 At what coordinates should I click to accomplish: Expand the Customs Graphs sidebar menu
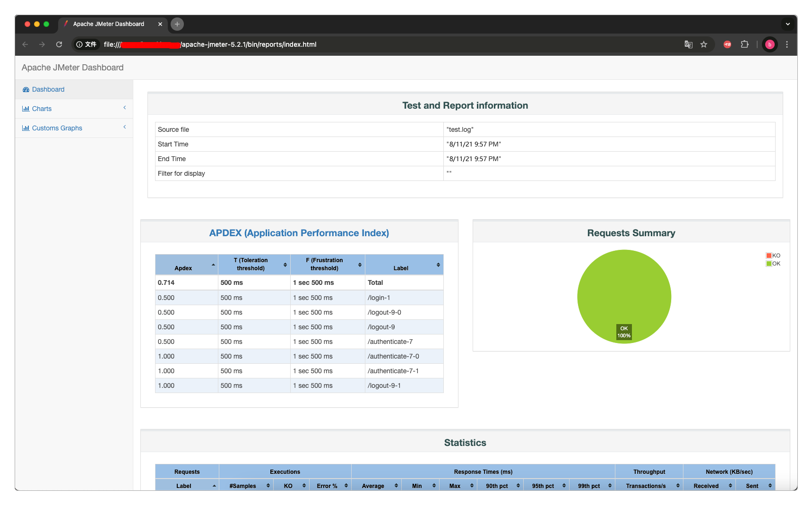tap(74, 128)
